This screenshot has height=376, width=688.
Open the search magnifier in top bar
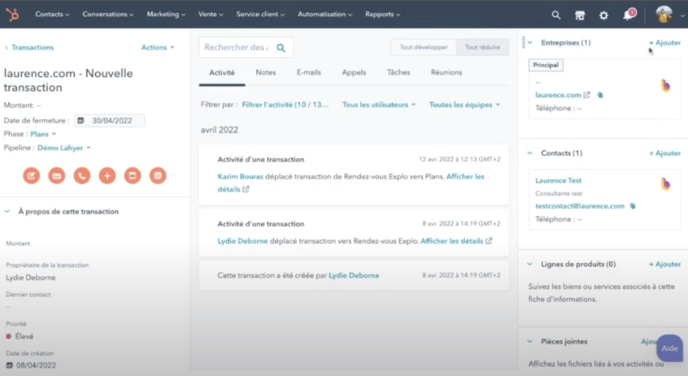(x=556, y=15)
